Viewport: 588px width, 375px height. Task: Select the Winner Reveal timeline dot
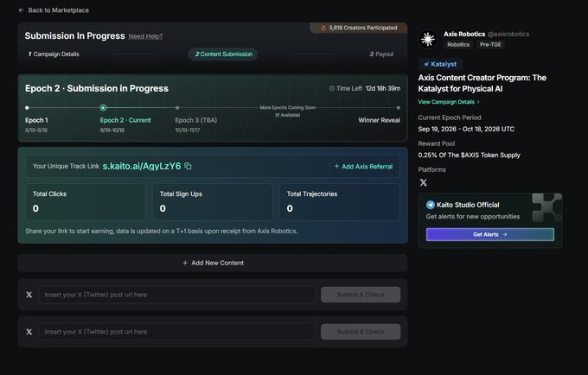(399, 108)
